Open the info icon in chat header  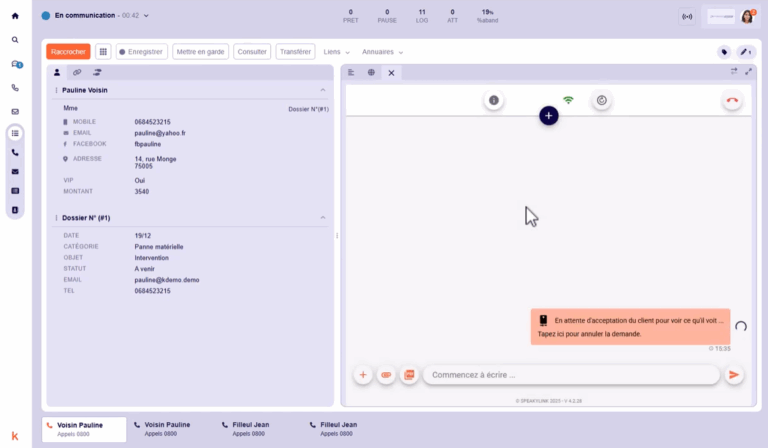pyautogui.click(x=493, y=100)
